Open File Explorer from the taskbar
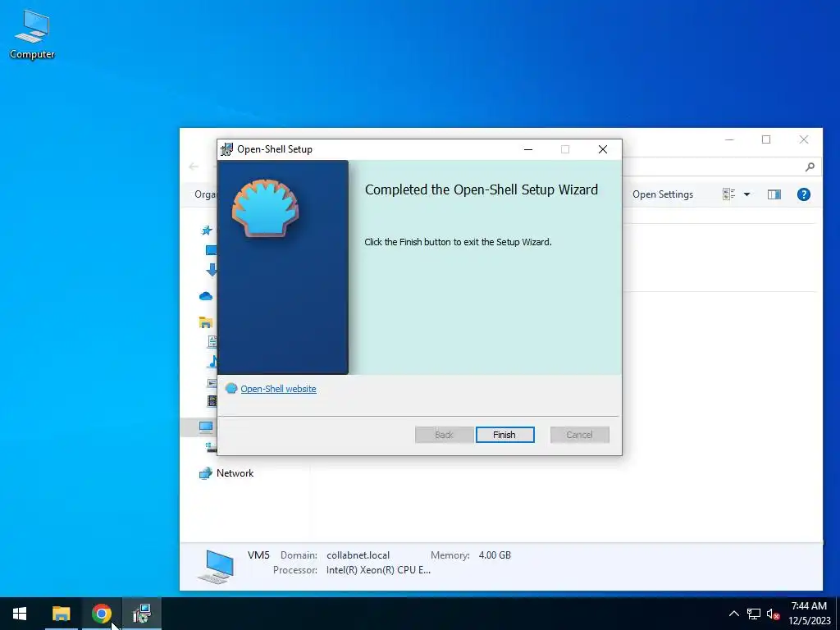 (x=61, y=614)
